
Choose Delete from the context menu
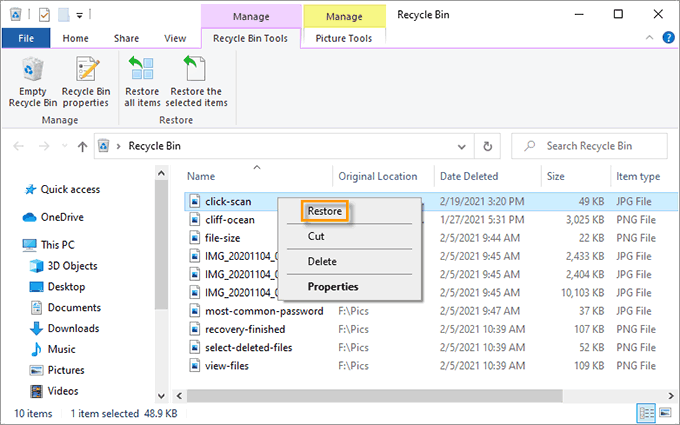coord(322,262)
